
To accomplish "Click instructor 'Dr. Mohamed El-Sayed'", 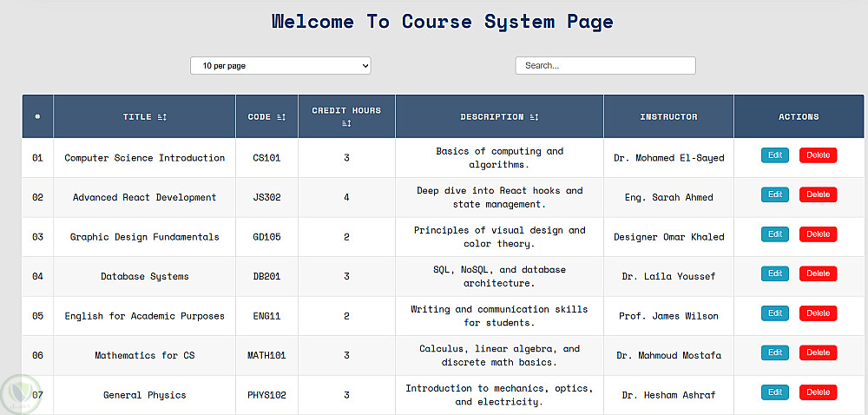I will 668,158.
